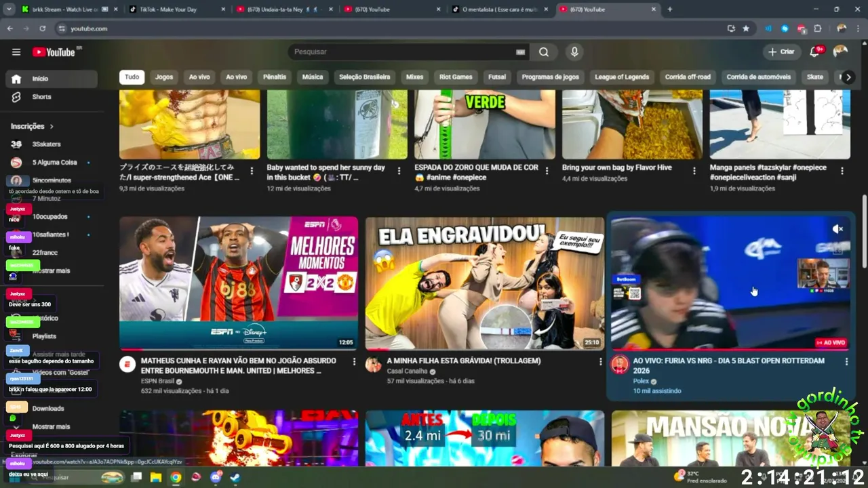Show more subscriptions under 22francc
Screen dimensions: 868x488
click(52, 270)
